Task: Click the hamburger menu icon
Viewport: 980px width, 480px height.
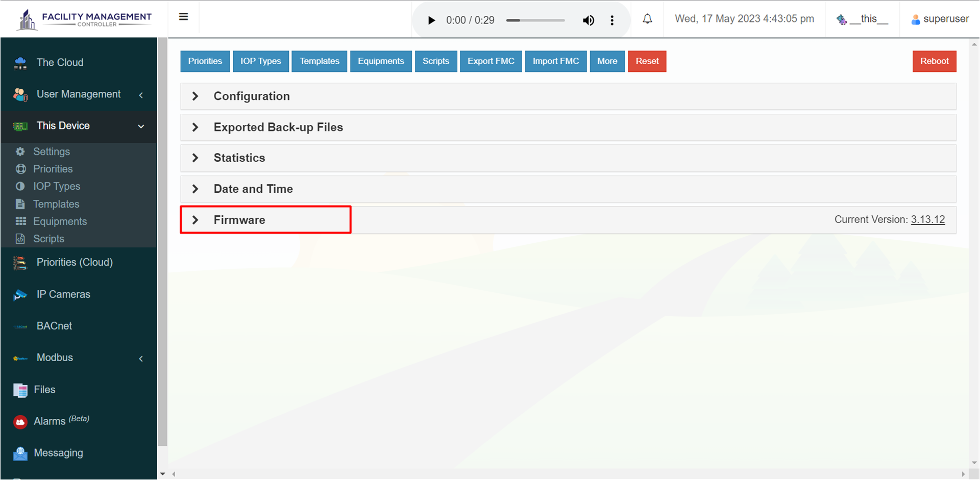Action: point(184,17)
